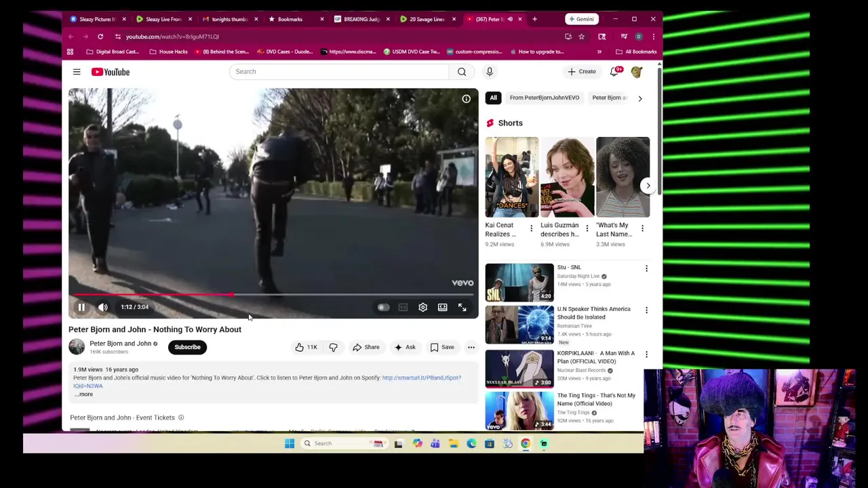Open the Windows Start menu

(x=290, y=444)
